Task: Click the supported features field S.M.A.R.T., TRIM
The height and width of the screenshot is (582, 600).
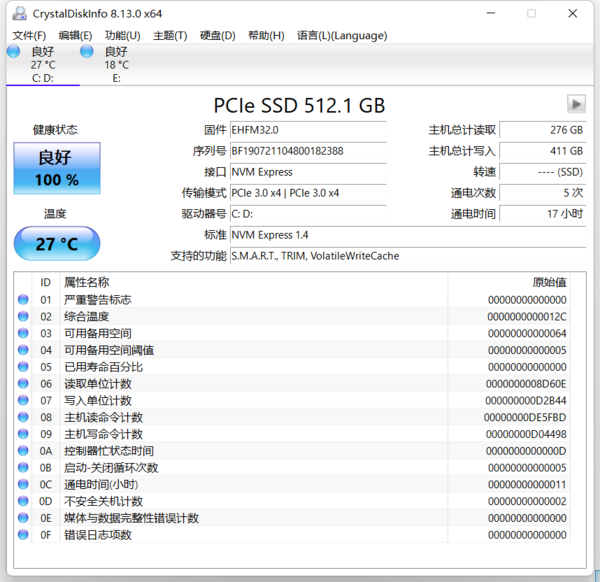Action: click(x=408, y=256)
